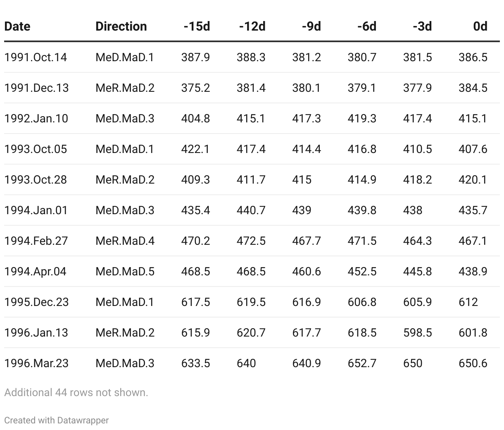Click the Additional 44 rows not shown text
The image size is (504, 430).
76,392
